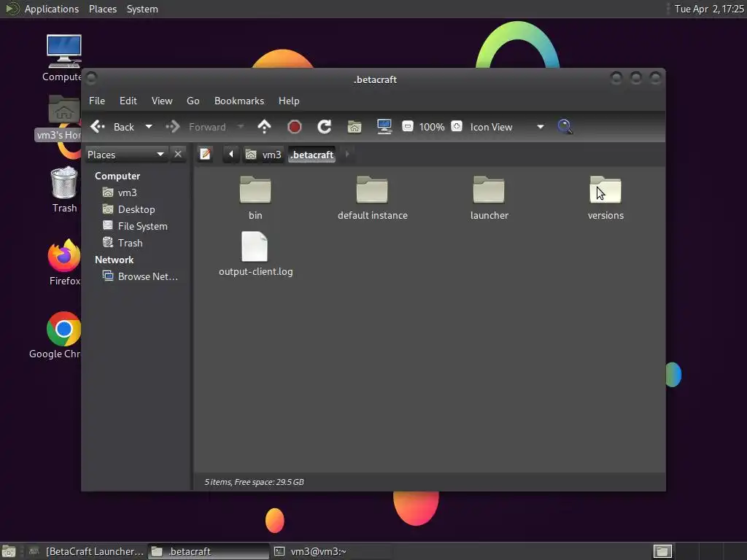Open the Icon View mode dropdown
Screen dimensions: 747x560
(x=507, y=127)
